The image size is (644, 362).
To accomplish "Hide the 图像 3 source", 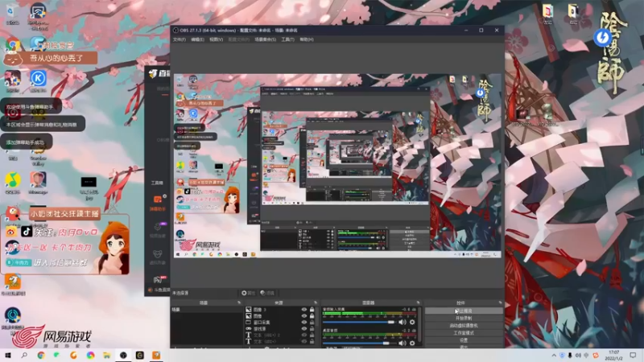I will point(304,310).
